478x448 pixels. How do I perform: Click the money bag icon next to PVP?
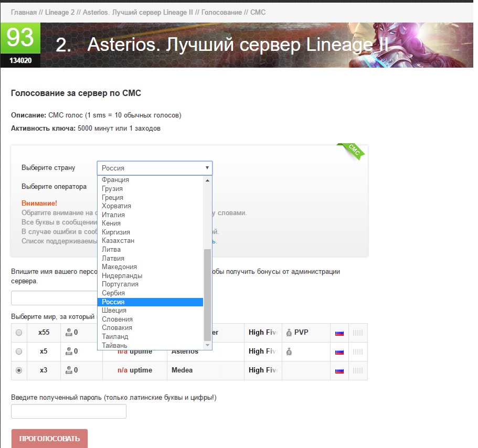click(x=289, y=333)
